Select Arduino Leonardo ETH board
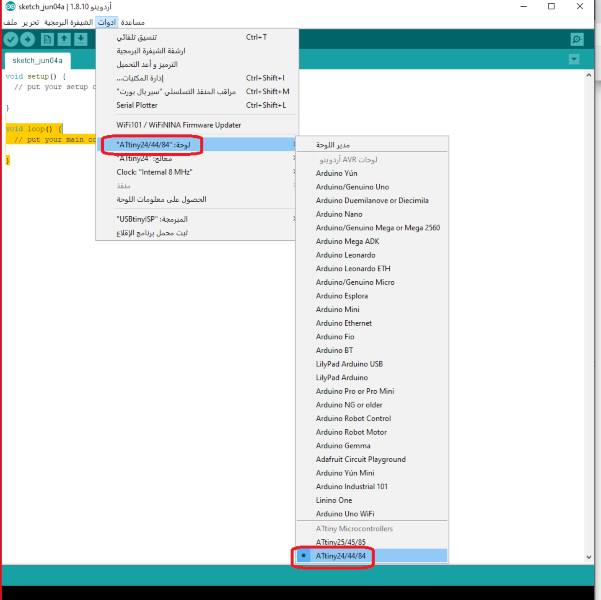The image size is (601, 600). point(372,268)
